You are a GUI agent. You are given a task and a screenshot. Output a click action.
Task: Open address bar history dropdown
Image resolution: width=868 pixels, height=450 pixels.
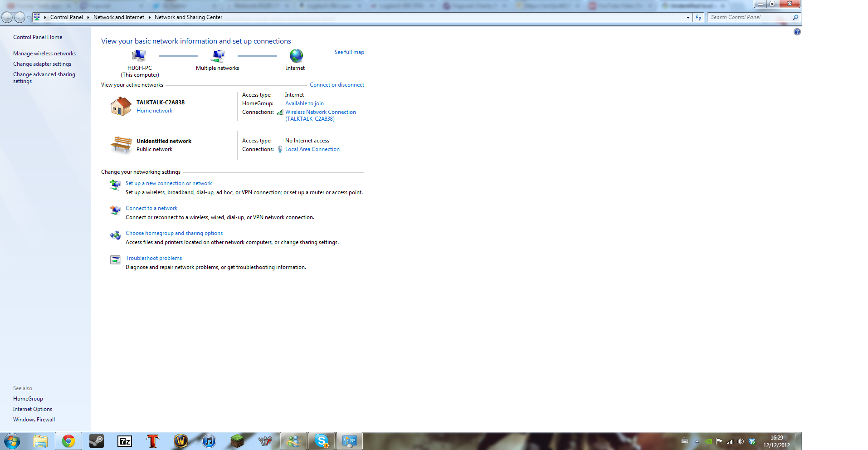(x=688, y=17)
